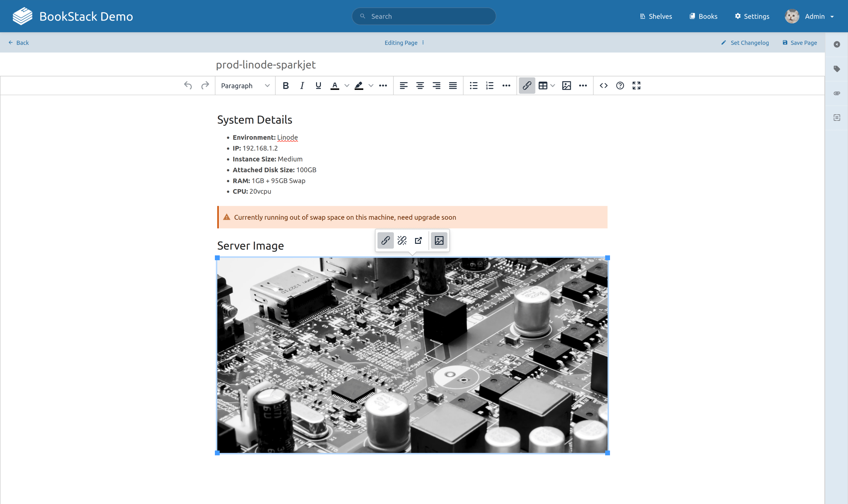
Task: Click the undo button in toolbar
Action: pos(188,85)
